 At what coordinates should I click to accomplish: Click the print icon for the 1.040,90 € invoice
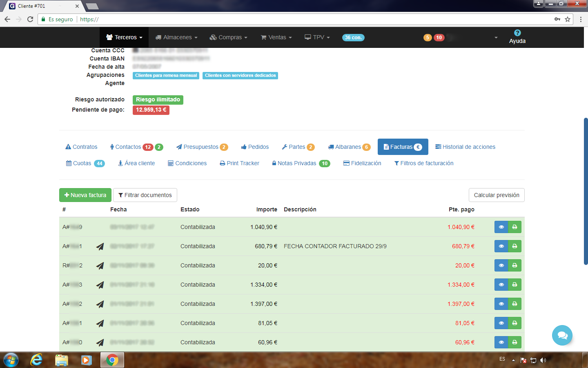pyautogui.click(x=514, y=227)
